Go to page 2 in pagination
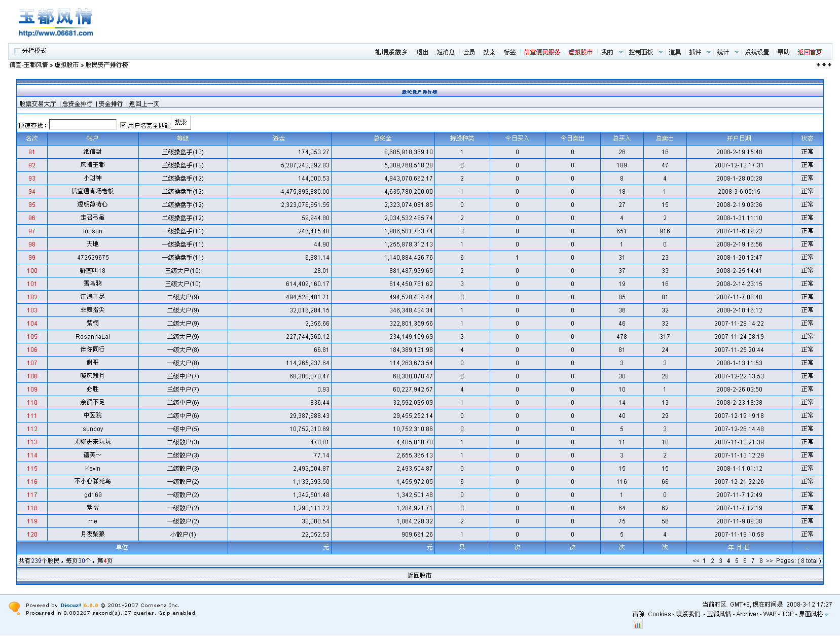 tap(712, 561)
